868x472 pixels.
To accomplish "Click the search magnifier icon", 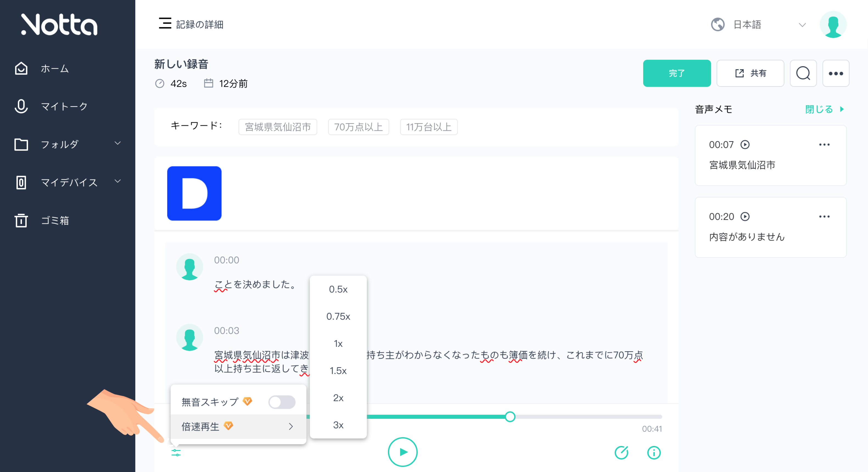I will [x=803, y=73].
